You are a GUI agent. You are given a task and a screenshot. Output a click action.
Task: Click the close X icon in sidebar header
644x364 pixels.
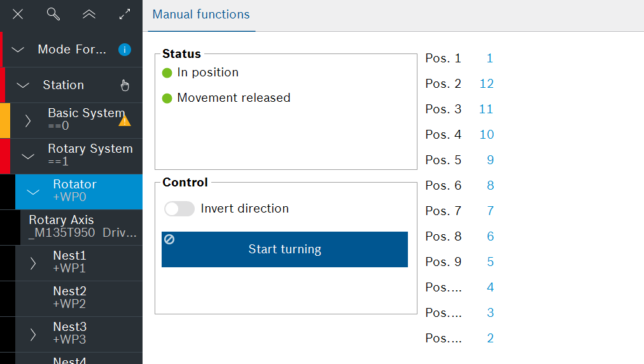(18, 14)
